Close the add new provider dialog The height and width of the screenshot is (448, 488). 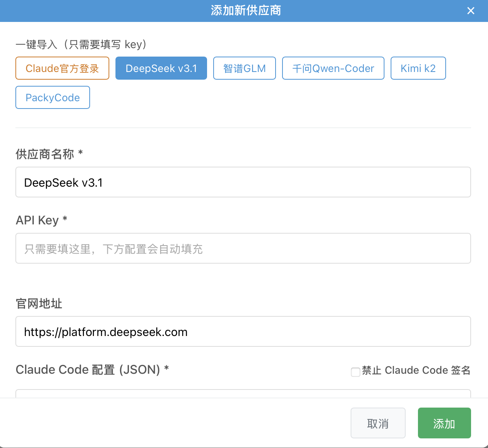click(471, 11)
